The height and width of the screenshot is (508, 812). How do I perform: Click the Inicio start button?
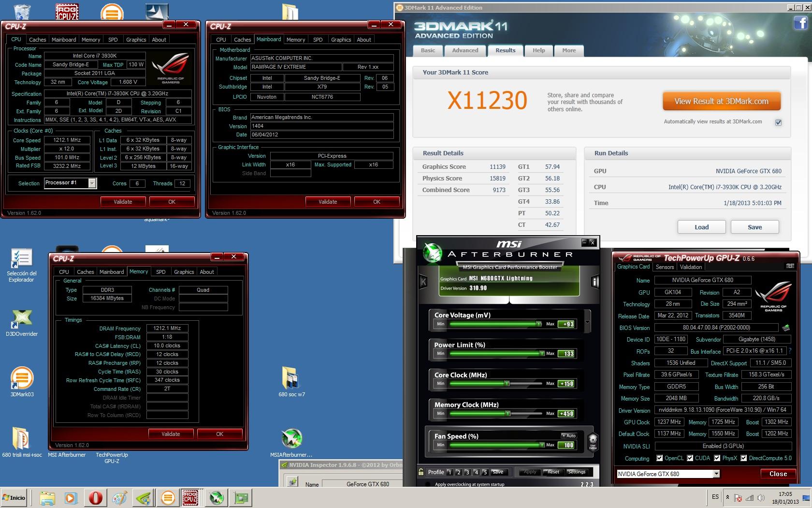click(14, 497)
